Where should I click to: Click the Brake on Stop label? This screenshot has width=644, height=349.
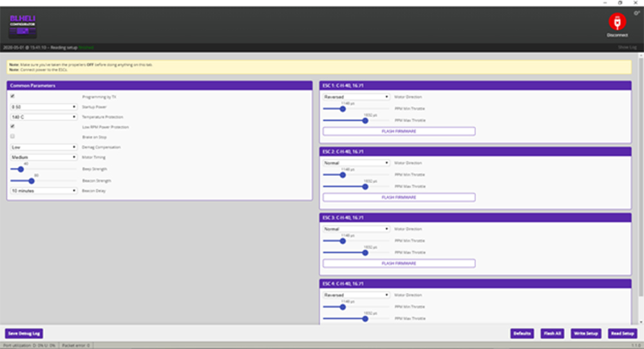click(95, 137)
